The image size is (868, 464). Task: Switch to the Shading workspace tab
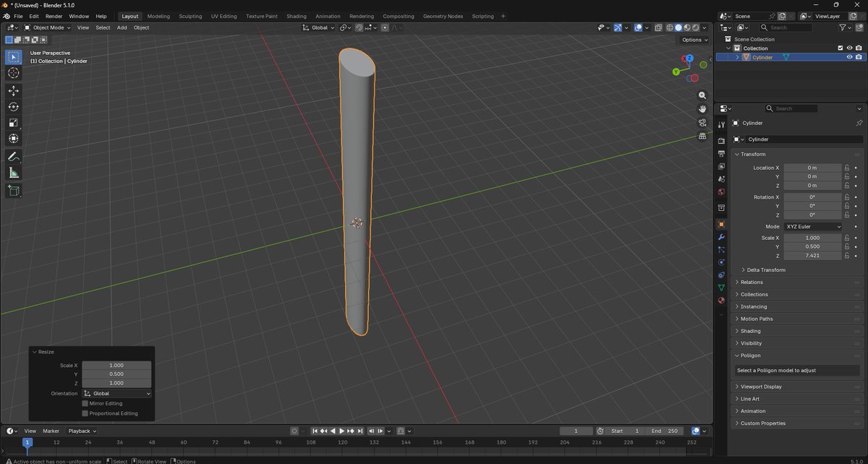296,16
